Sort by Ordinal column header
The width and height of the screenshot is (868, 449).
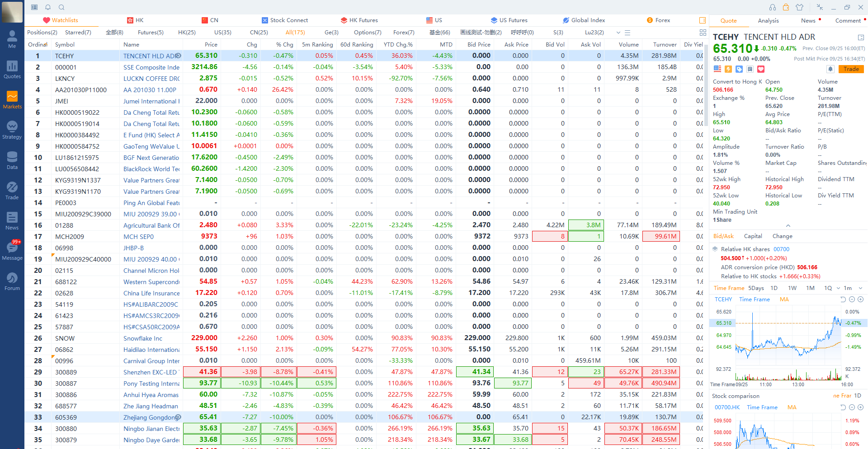point(38,44)
